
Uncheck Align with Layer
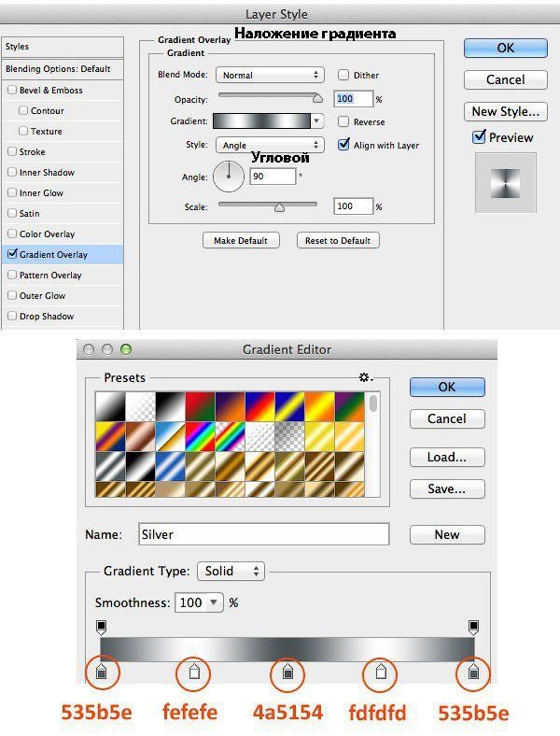tap(343, 144)
